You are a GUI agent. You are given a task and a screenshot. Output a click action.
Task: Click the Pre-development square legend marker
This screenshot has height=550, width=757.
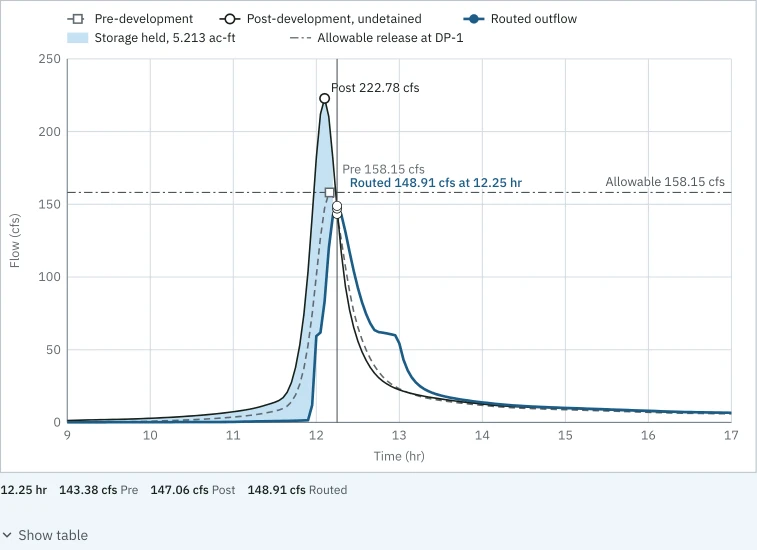click(x=76, y=19)
